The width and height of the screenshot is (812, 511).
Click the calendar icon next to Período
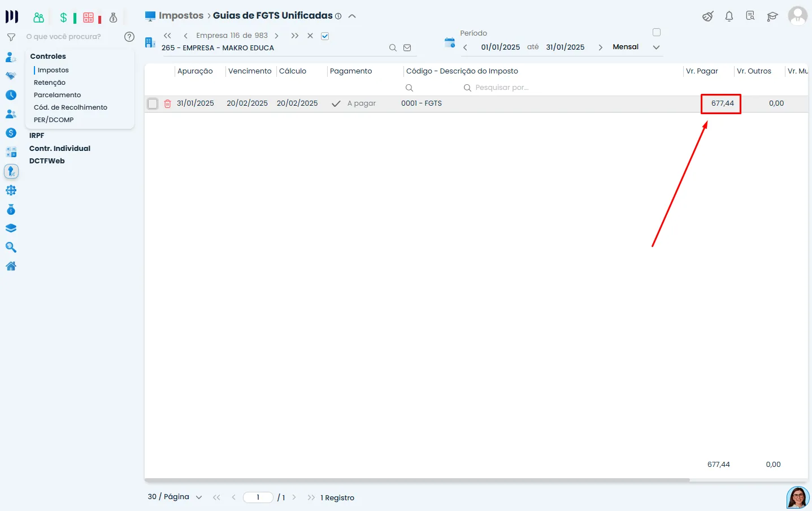tap(450, 42)
